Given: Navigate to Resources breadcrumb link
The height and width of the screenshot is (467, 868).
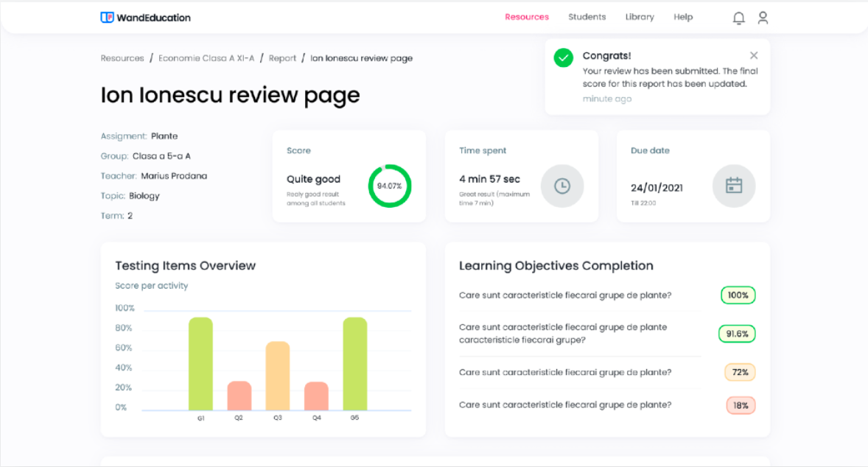Looking at the screenshot, I should point(122,58).
